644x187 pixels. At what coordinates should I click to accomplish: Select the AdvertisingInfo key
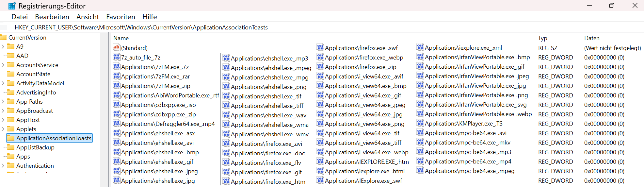36,93
